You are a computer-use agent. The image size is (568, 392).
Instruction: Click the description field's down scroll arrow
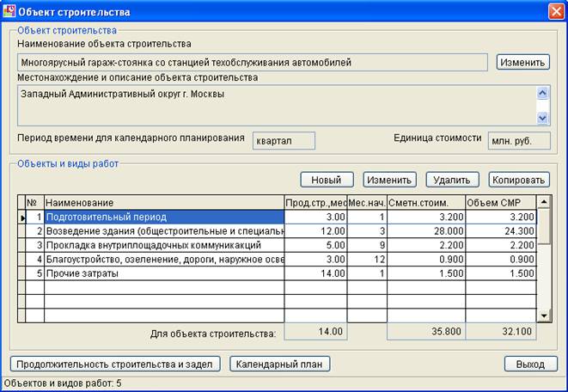pyautogui.click(x=542, y=118)
